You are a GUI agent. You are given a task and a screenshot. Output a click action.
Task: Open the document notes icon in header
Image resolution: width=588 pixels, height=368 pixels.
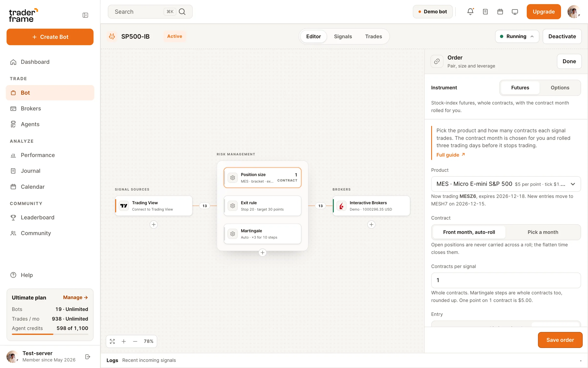[x=485, y=12]
